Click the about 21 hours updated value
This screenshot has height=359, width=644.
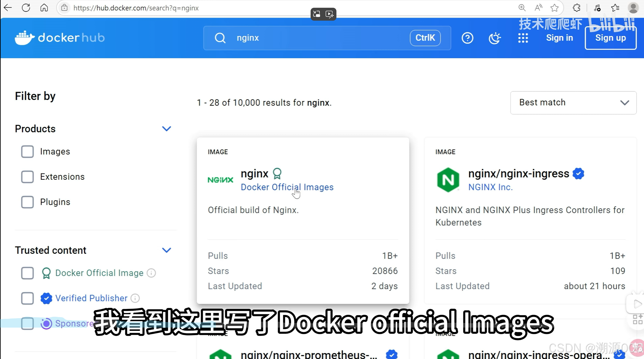tap(594, 286)
